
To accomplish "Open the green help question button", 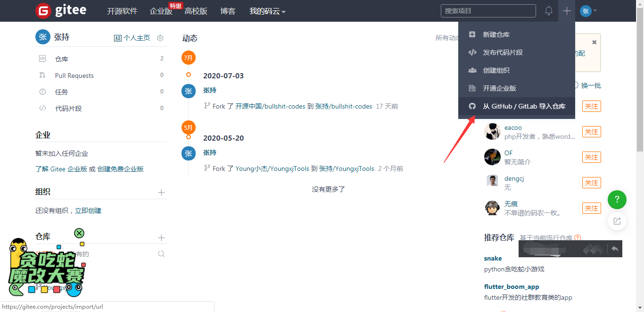I will [x=617, y=200].
